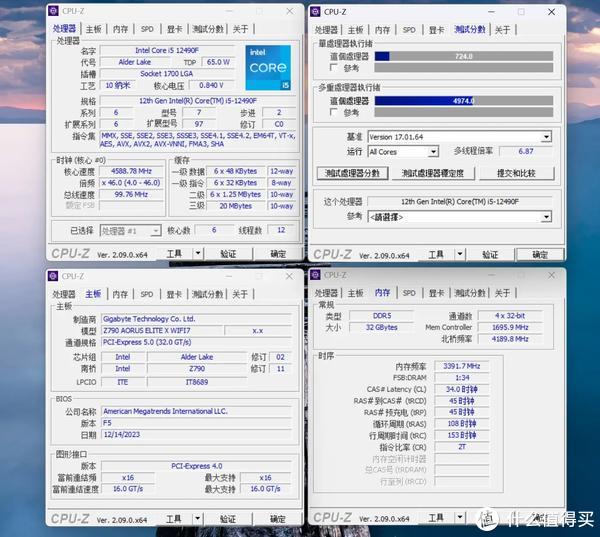Open the All Cores run dropdown
The width and height of the screenshot is (600, 537).
[433, 152]
